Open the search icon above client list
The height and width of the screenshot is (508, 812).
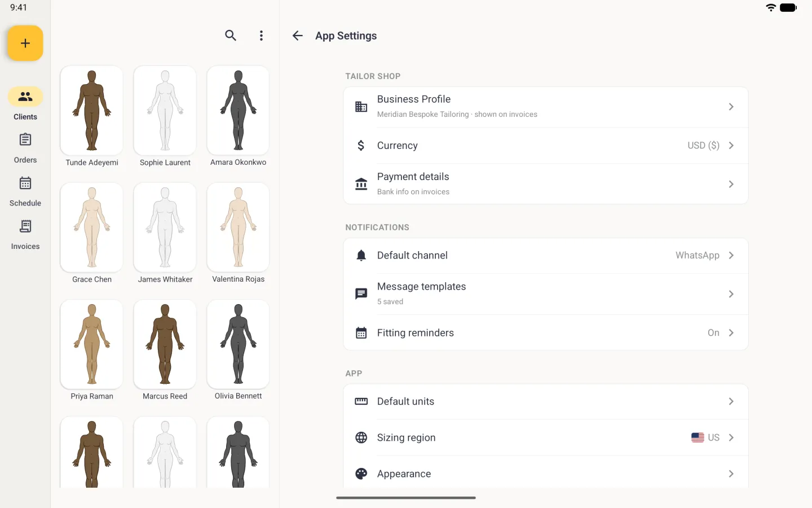231,36
